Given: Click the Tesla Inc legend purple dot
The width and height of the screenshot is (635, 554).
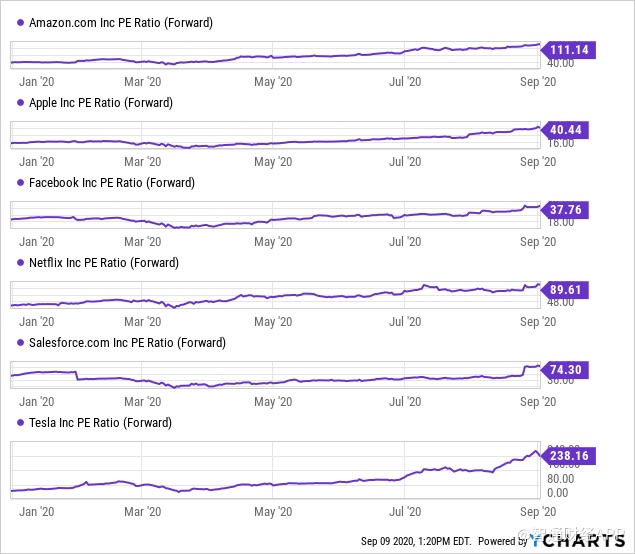Looking at the screenshot, I should click(21, 423).
